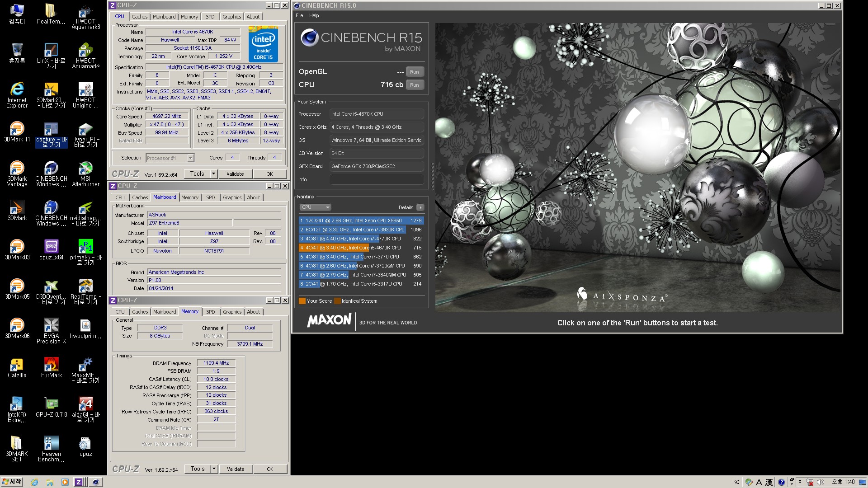Click the Cinebench panel resize handle
The image size is (868, 488).
[433, 176]
